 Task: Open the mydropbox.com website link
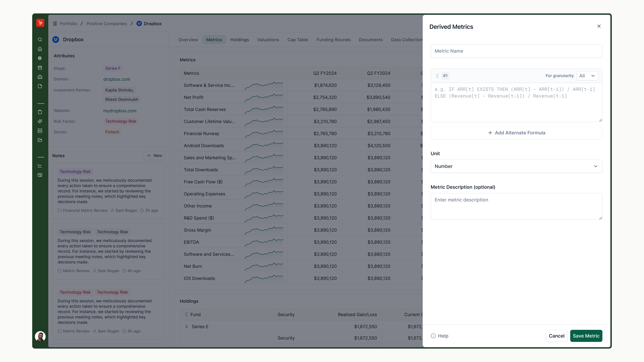120,111
